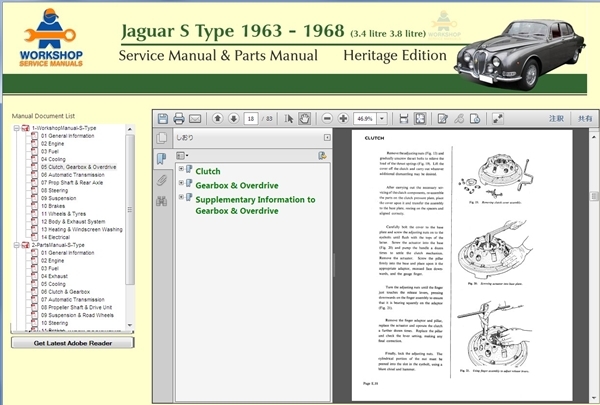600x405 pixels.
Task: Open the zoom level dropdown arrow
Action: point(382,119)
